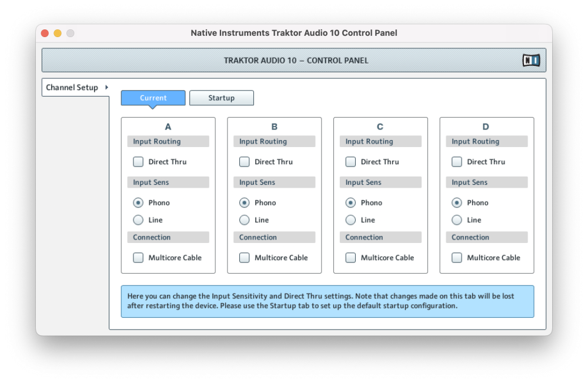Click Connection header in channel C
The height and width of the screenshot is (383, 588).
380,237
